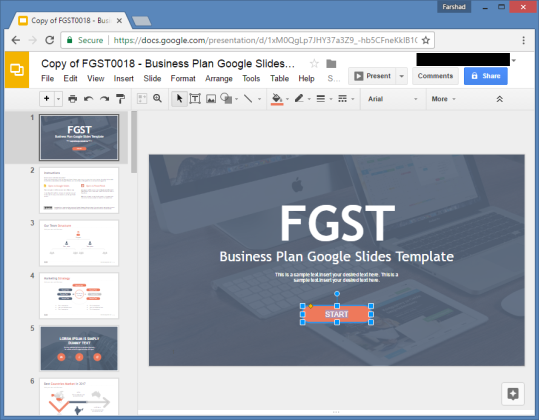Viewport: 539px width, 420px height.
Task: Click the Business Plan Google Slides Template subtitle
Action: pyautogui.click(x=337, y=257)
